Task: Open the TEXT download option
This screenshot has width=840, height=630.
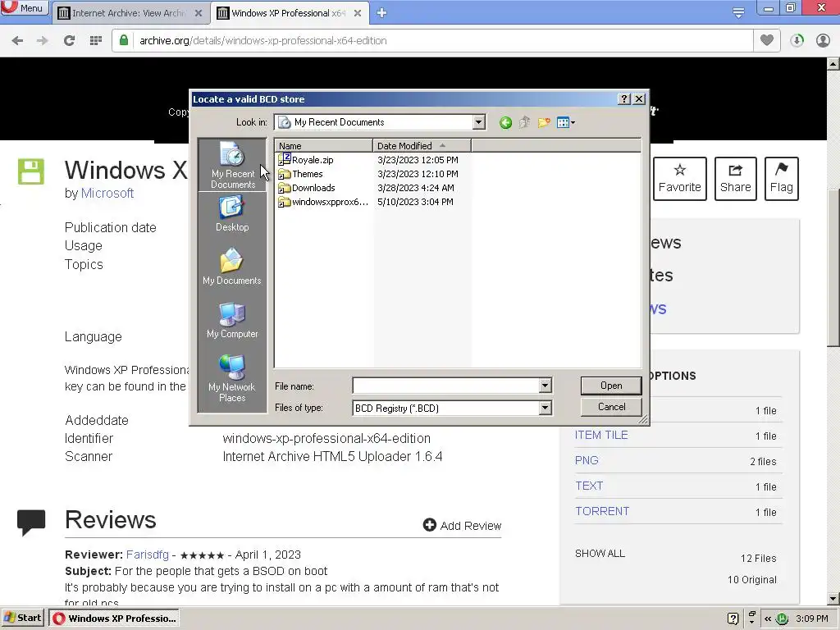Action: [x=589, y=486]
